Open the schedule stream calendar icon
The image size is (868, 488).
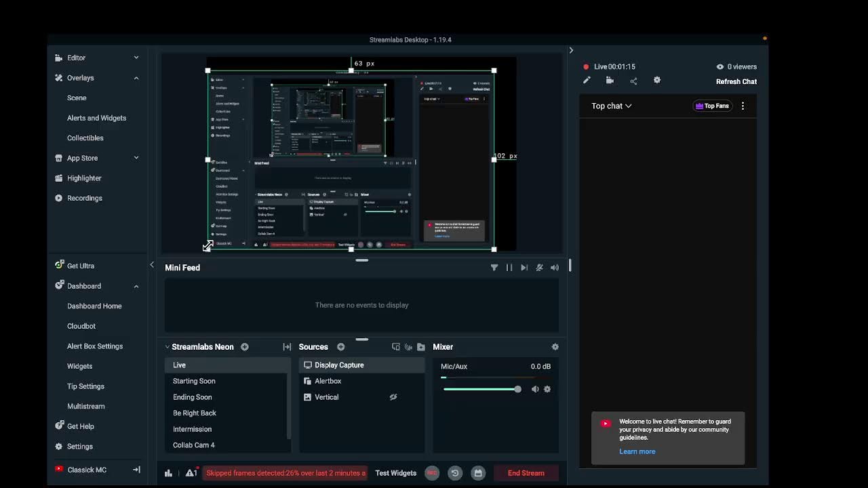(x=478, y=473)
